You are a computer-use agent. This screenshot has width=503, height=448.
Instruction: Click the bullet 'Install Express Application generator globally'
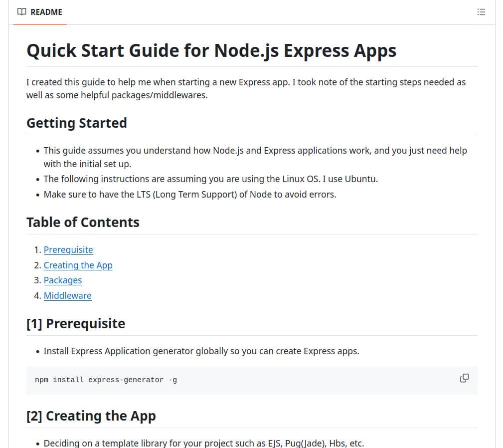point(201,351)
